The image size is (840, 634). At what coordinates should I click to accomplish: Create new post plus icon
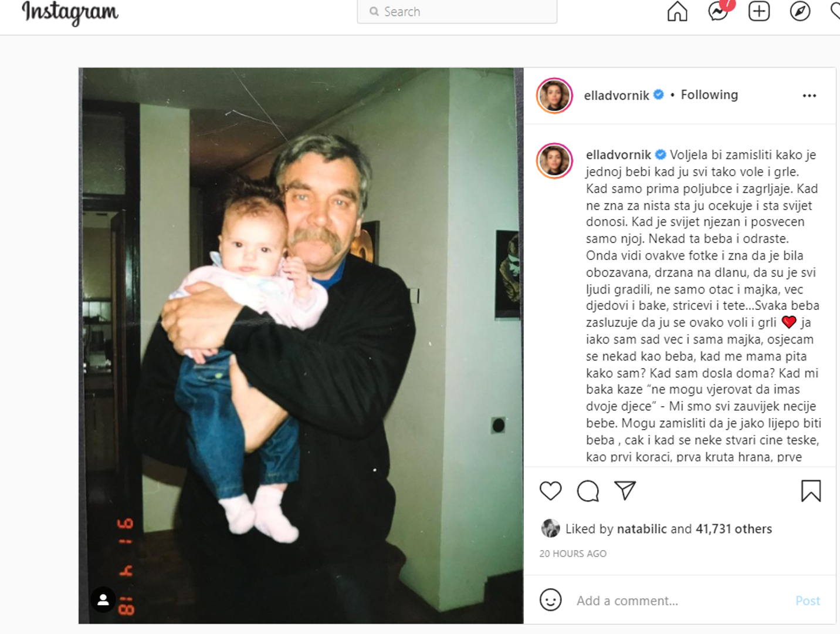click(x=759, y=11)
